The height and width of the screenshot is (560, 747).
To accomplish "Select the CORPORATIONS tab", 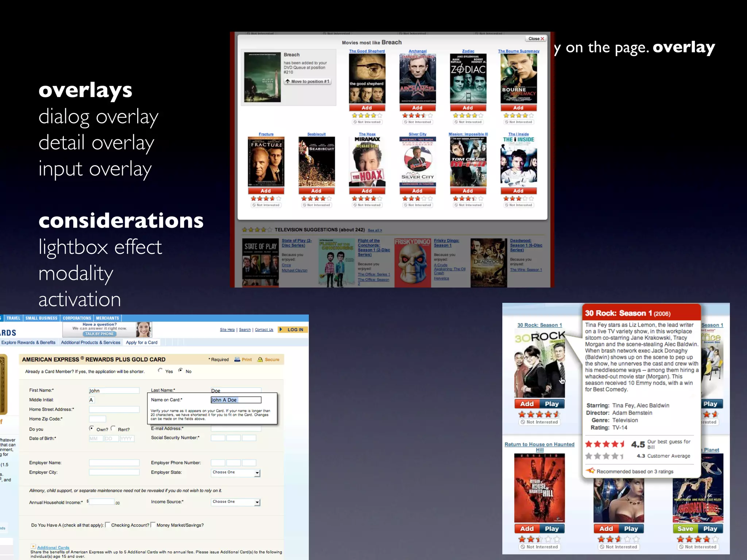I will pyautogui.click(x=77, y=318).
